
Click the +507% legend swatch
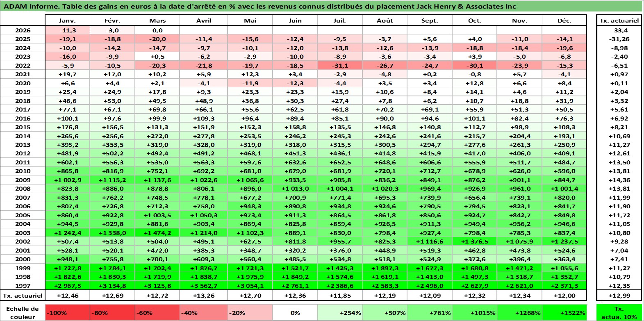click(385, 313)
